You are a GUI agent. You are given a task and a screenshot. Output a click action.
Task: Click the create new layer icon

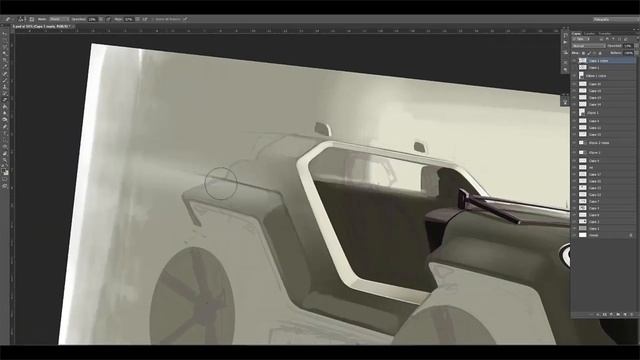tap(624, 314)
